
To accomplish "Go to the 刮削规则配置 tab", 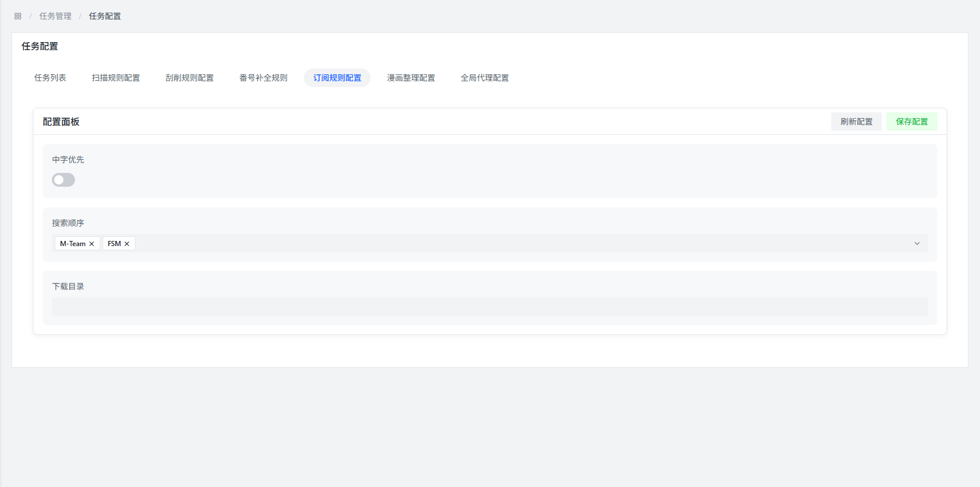I will (190, 78).
